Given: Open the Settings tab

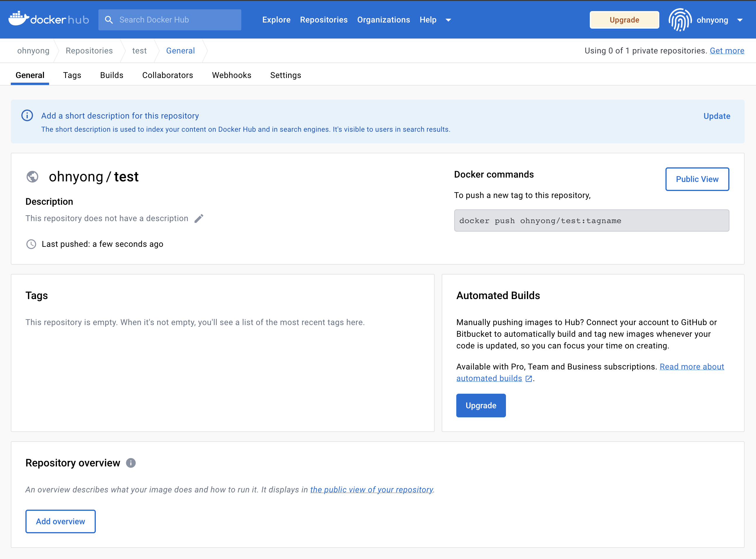Looking at the screenshot, I should coord(285,75).
